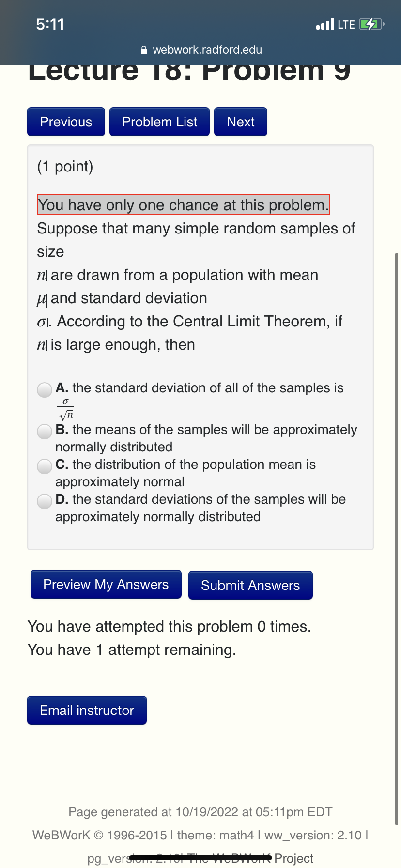This screenshot has height=868, width=401.
Task: Click Preview My Answers
Action: point(106,584)
